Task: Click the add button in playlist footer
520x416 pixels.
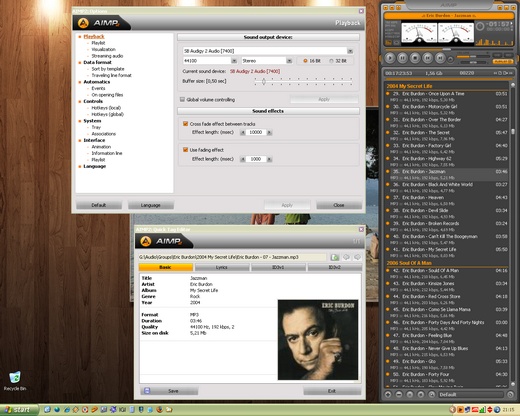Action: click(x=388, y=395)
